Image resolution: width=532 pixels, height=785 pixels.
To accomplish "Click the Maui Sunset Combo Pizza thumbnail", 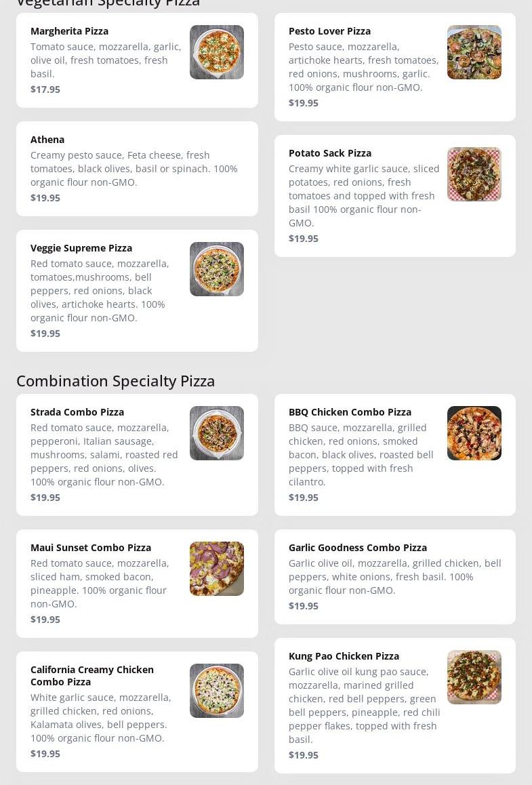I will pyautogui.click(x=216, y=569).
